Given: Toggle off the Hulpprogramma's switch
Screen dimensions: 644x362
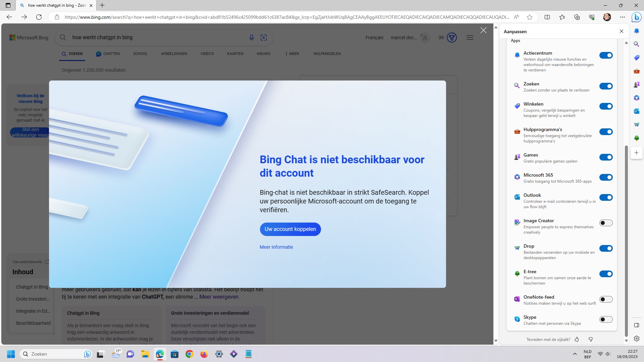Looking at the screenshot, I should (606, 132).
